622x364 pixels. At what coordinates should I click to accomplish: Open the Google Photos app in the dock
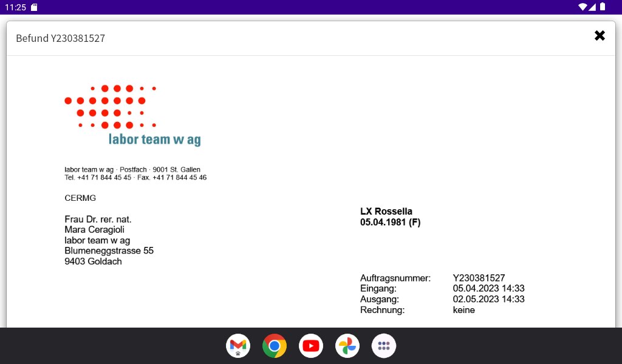click(x=347, y=346)
